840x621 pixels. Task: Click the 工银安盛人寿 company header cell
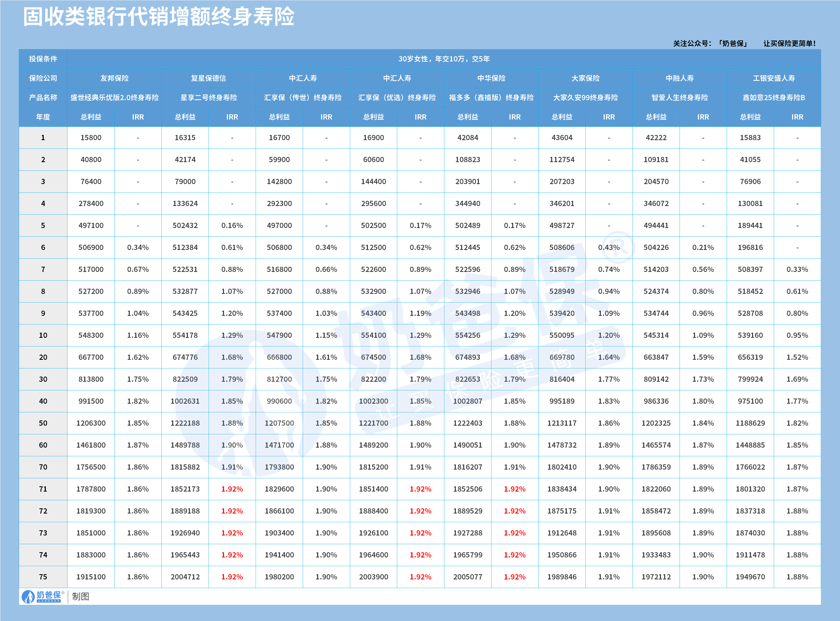pos(774,78)
